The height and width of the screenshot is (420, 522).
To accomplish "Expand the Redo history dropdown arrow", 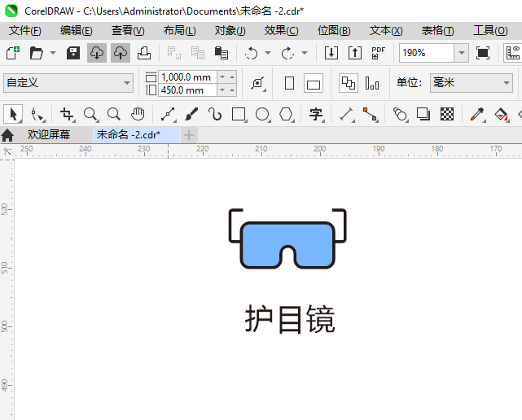I will tap(305, 53).
